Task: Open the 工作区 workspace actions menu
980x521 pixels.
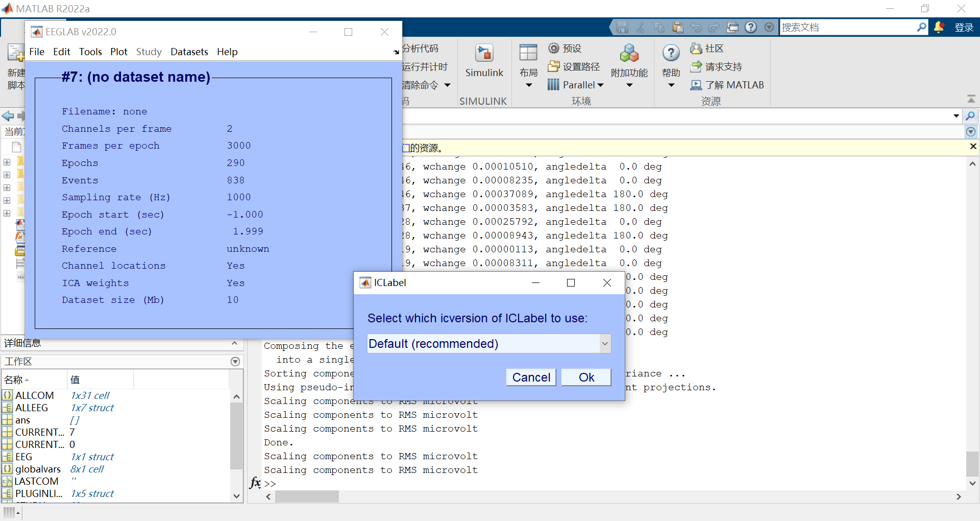Action: [x=235, y=362]
